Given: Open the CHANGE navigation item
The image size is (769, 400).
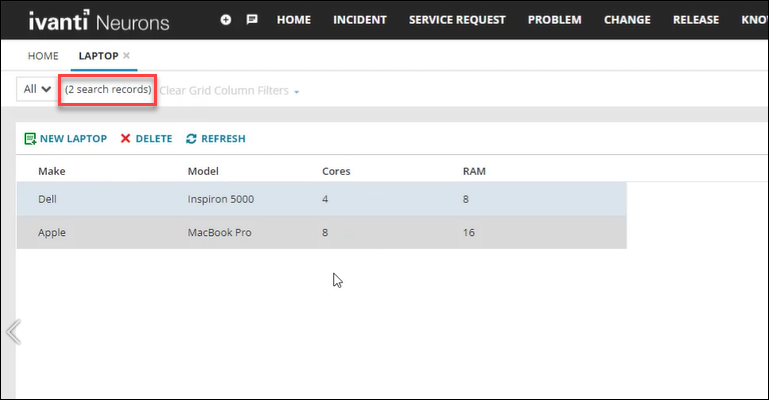Looking at the screenshot, I should [627, 20].
